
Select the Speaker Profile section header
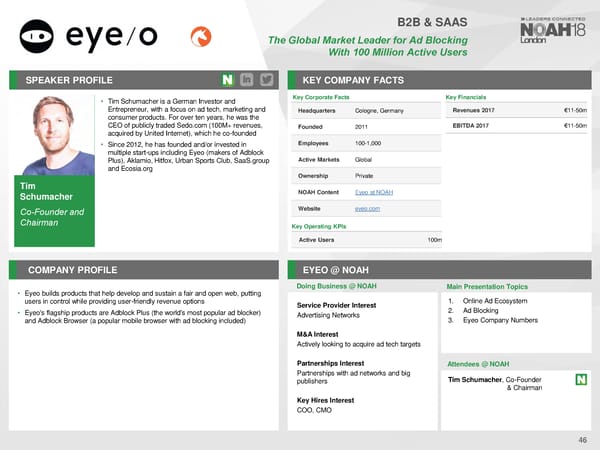pos(70,80)
